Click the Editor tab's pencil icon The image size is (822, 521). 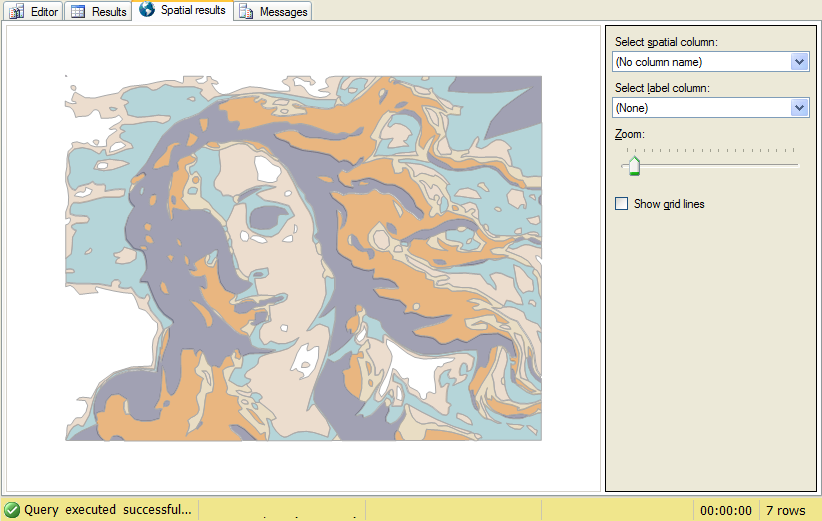(17, 12)
